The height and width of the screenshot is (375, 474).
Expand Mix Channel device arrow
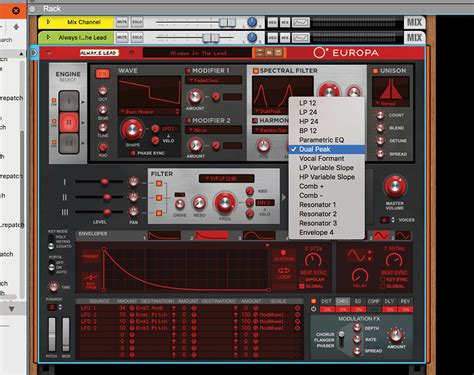click(x=49, y=22)
